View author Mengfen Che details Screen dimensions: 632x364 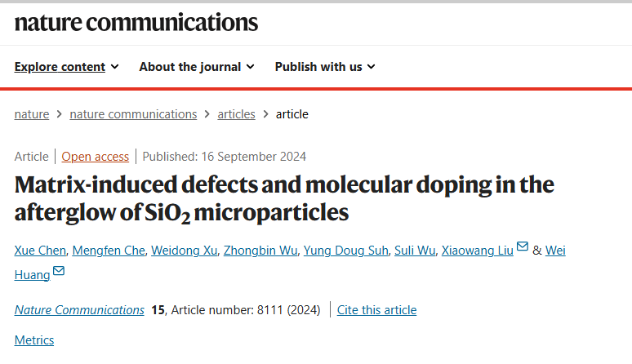point(109,251)
